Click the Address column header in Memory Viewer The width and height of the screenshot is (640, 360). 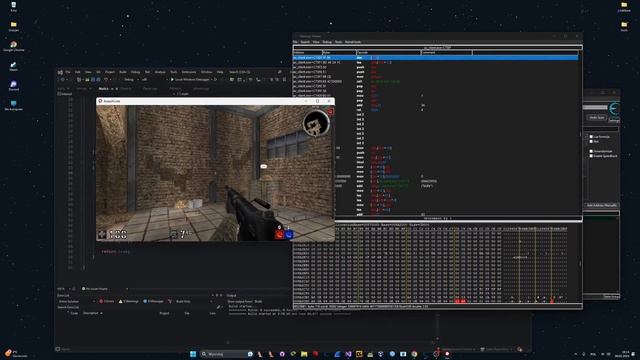(x=308, y=53)
